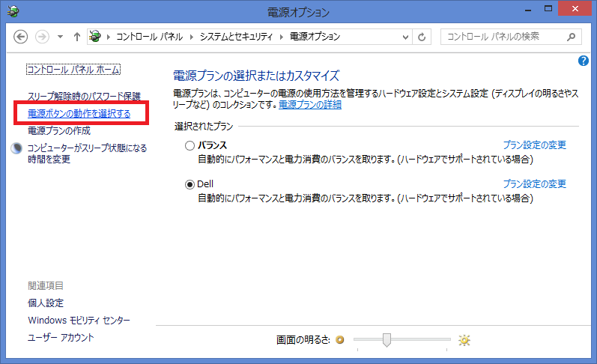Screen dimensions: 597x364
Task: Expand the arrow after システムとセキュリティ breadcrumb
Action: click(x=282, y=37)
